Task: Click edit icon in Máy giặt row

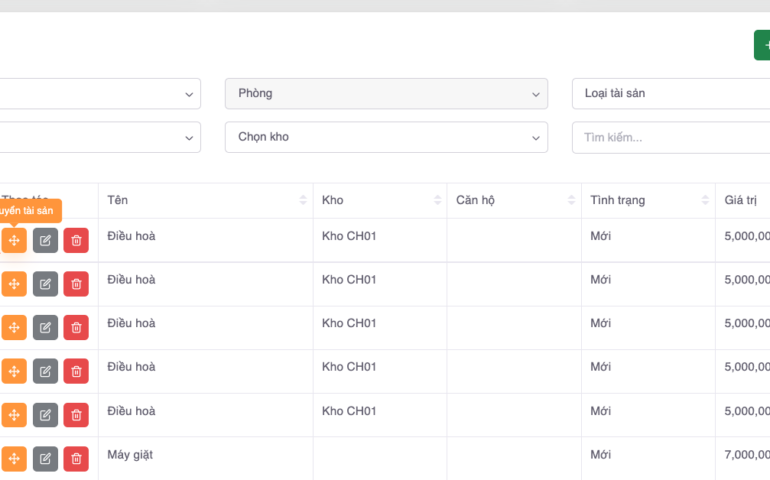Action: 45,459
